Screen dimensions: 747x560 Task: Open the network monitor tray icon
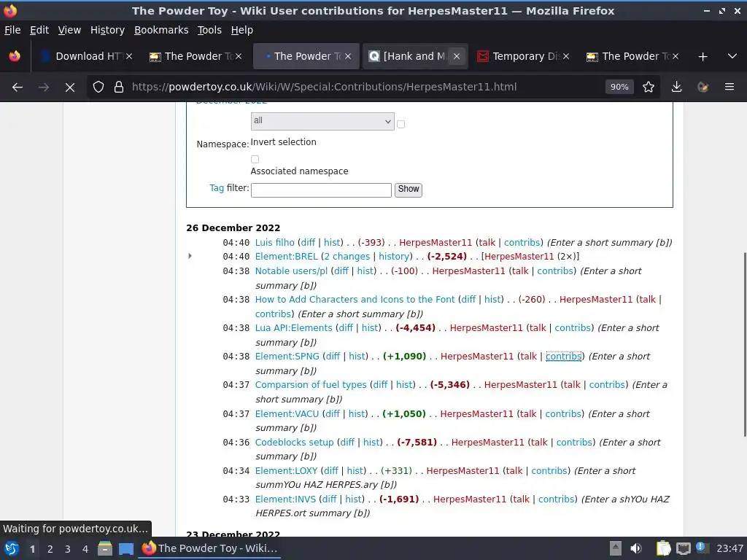tap(683, 548)
